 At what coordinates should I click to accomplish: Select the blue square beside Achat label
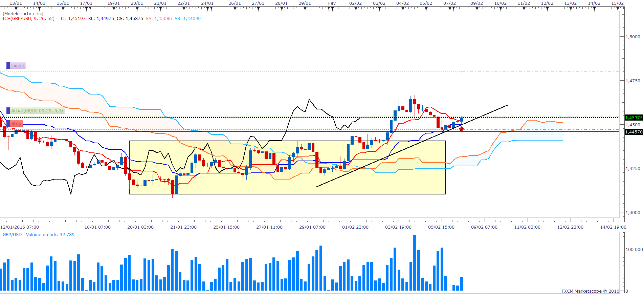(8, 111)
